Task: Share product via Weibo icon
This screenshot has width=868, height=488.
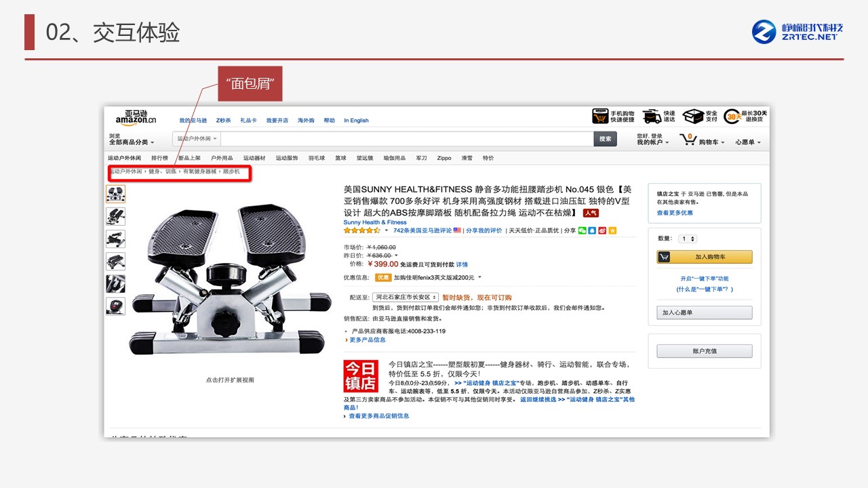Action: tap(602, 230)
